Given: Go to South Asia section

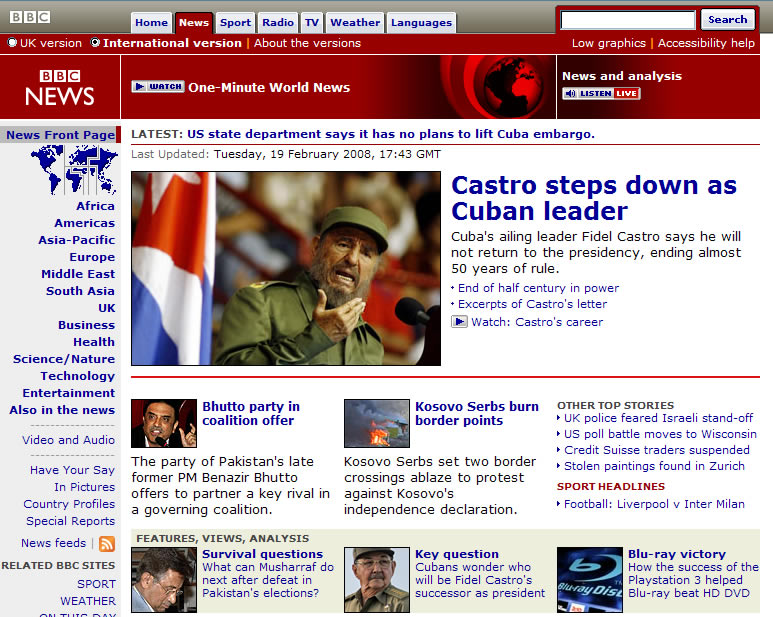Looking at the screenshot, I should (x=80, y=291).
